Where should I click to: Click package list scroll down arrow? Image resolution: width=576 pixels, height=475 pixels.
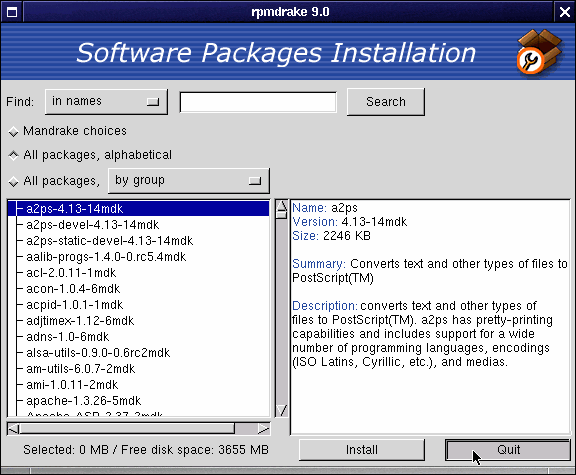tap(282, 410)
